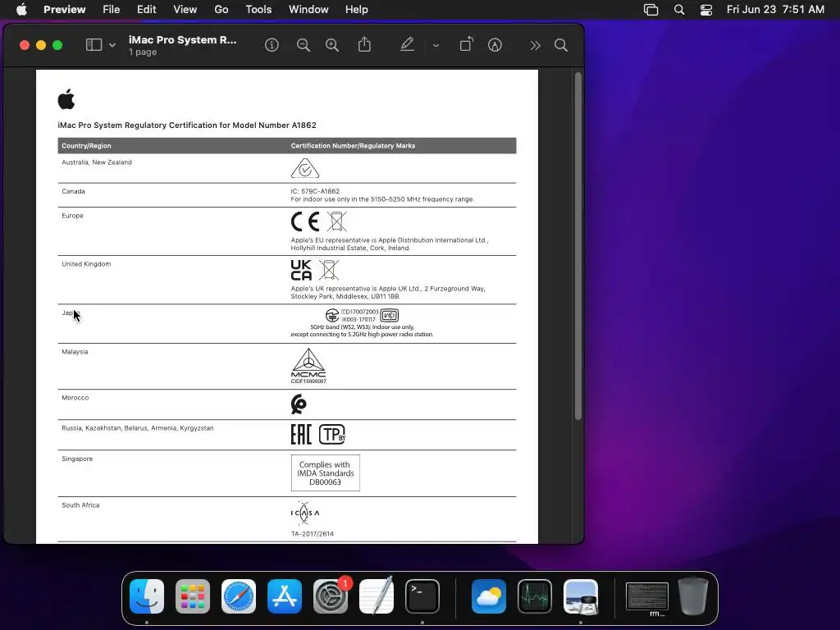
Task: Open Stage Manager windows icon in menu bar
Action: tap(651, 10)
